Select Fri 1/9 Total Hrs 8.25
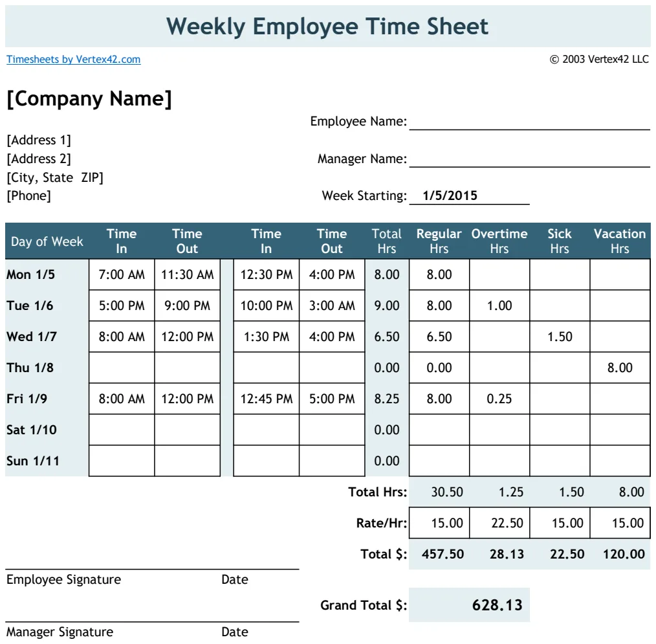This screenshot has height=644, width=656. click(387, 399)
